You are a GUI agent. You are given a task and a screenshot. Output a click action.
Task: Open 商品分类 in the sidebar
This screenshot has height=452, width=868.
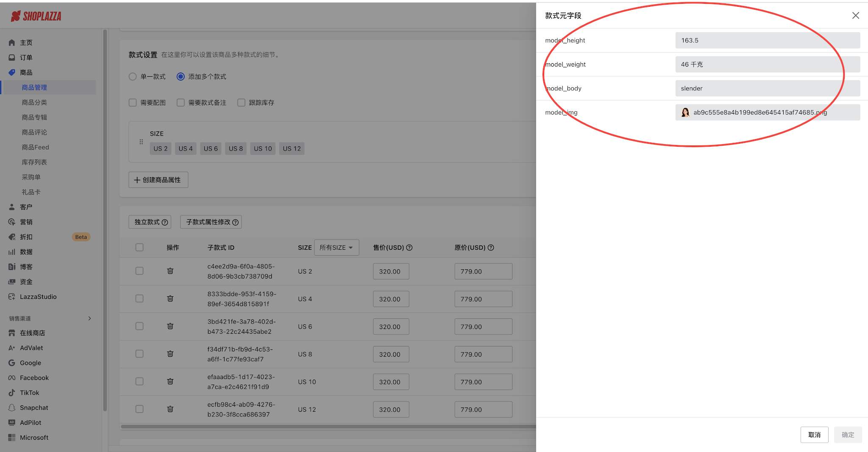tap(34, 102)
